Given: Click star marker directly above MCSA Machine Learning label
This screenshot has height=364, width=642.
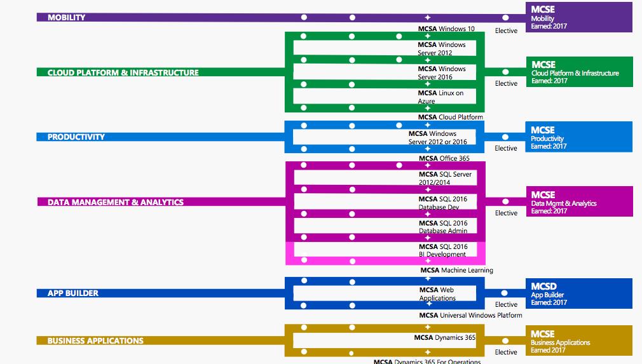Looking at the screenshot, I should (428, 260).
